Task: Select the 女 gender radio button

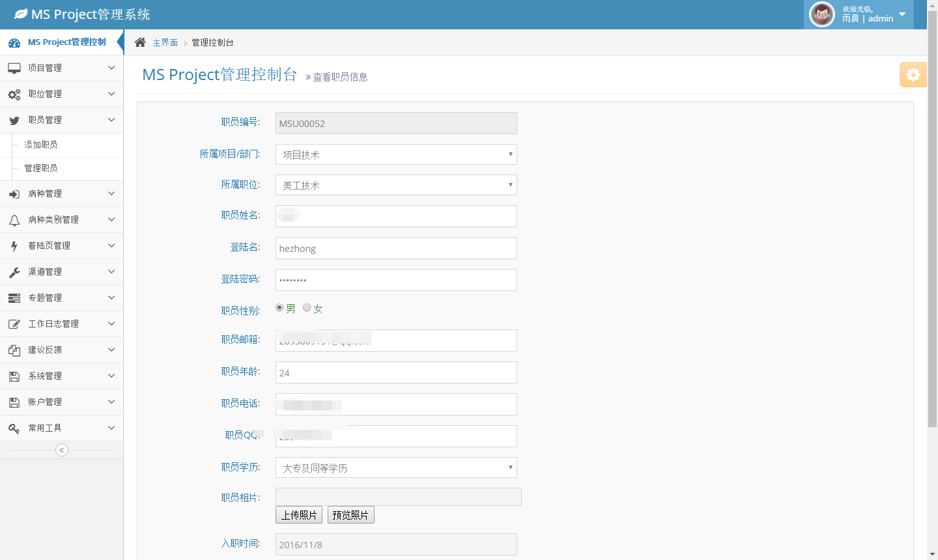Action: (307, 308)
